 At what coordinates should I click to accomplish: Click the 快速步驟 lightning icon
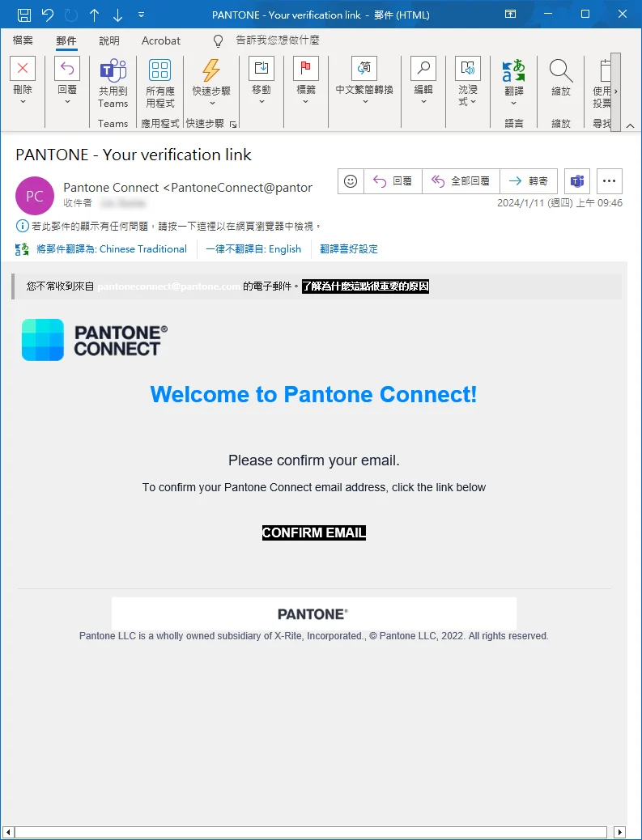tap(211, 70)
